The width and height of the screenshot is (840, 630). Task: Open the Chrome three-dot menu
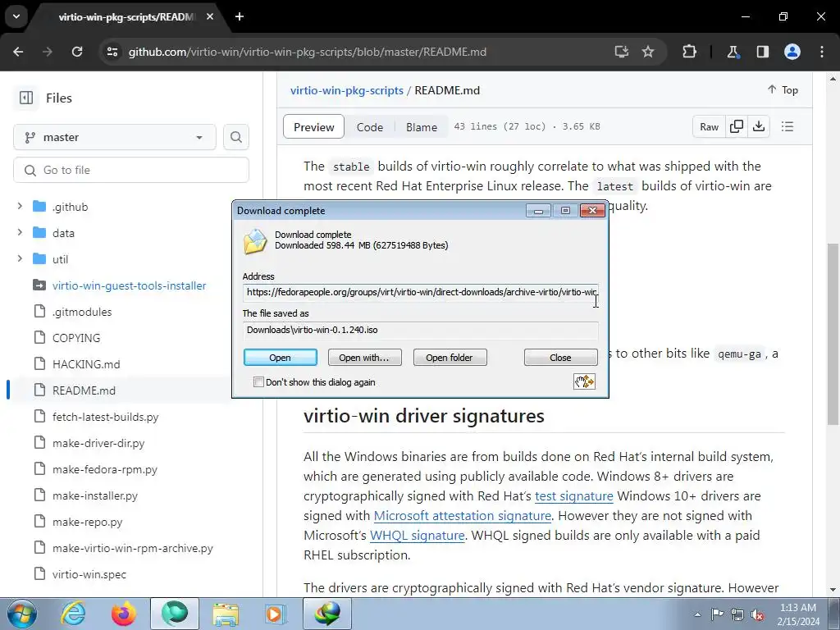[822, 52]
